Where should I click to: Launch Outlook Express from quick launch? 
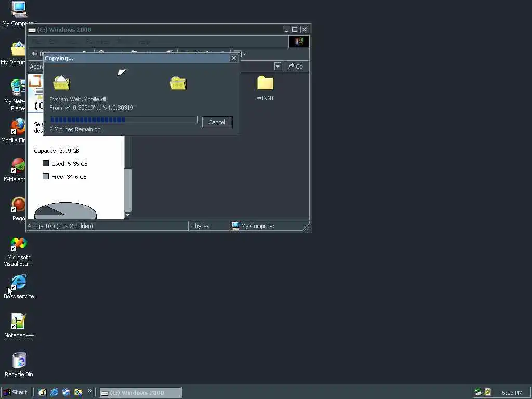click(66, 392)
